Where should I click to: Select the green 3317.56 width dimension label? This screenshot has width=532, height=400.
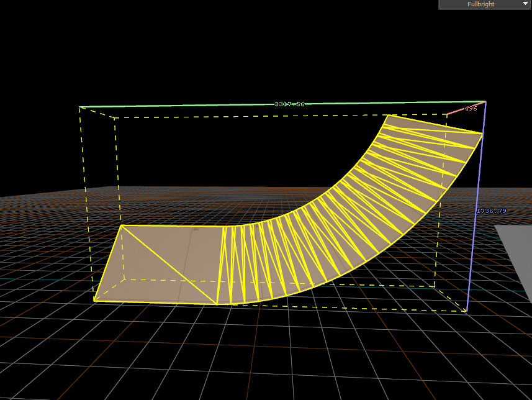pyautogui.click(x=289, y=104)
